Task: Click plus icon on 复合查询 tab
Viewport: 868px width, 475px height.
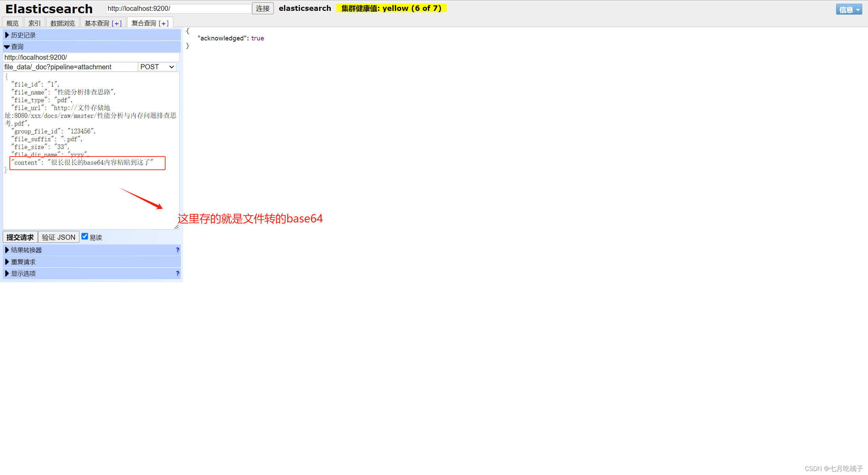Action: (x=163, y=23)
